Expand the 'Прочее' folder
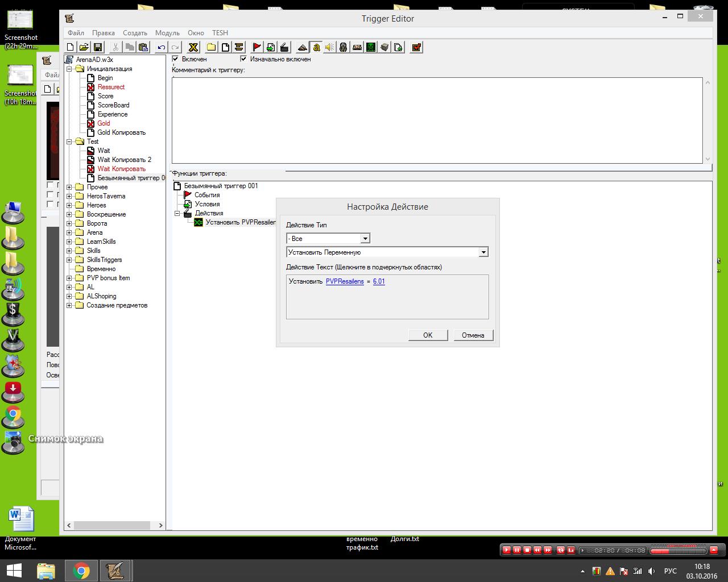 (x=69, y=187)
